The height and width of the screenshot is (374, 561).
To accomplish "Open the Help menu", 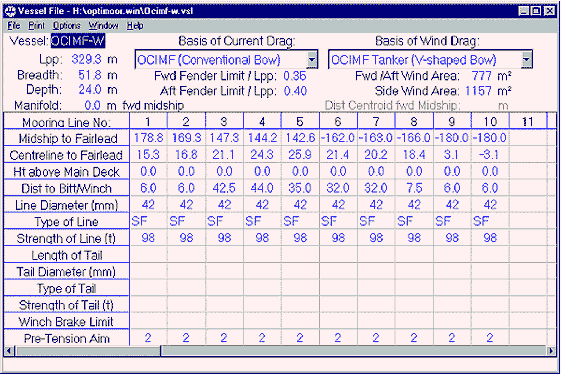I will pyautogui.click(x=135, y=26).
